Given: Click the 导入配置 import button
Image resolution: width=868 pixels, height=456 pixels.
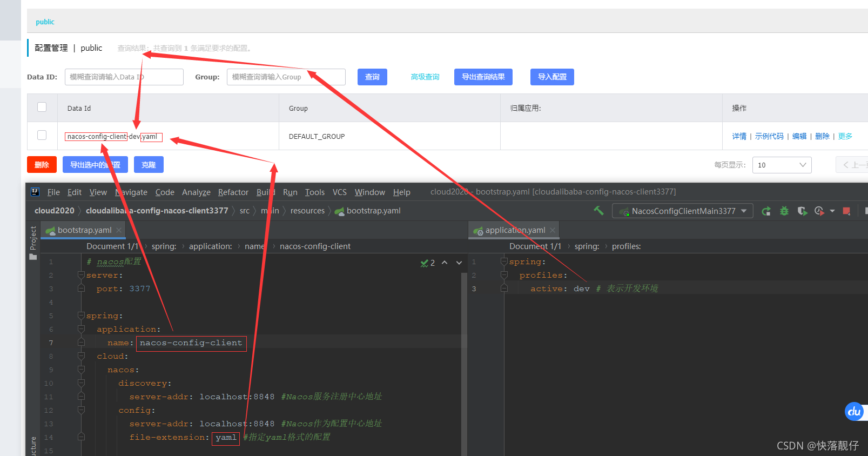Looking at the screenshot, I should coord(552,77).
